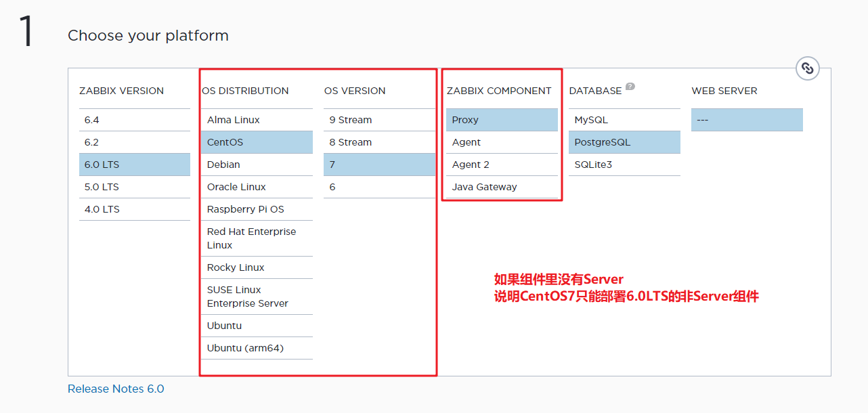
Task: Pick SUSE Linux Enterprise Server
Action: [x=257, y=297]
